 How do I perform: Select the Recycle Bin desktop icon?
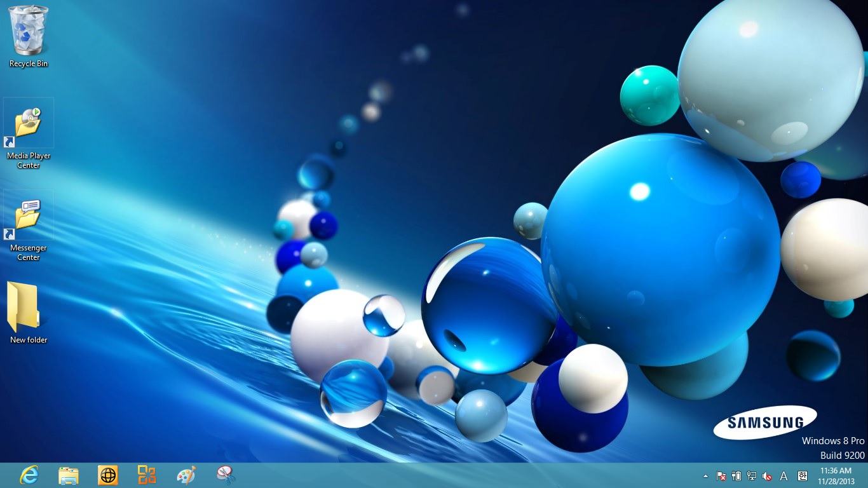[29, 36]
